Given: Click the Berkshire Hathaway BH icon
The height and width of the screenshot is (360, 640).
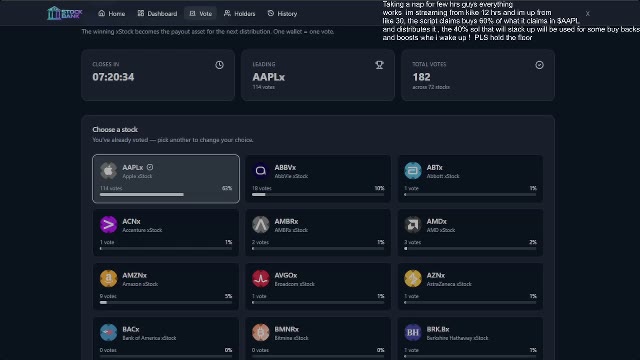Looking at the screenshot, I should tap(413, 332).
